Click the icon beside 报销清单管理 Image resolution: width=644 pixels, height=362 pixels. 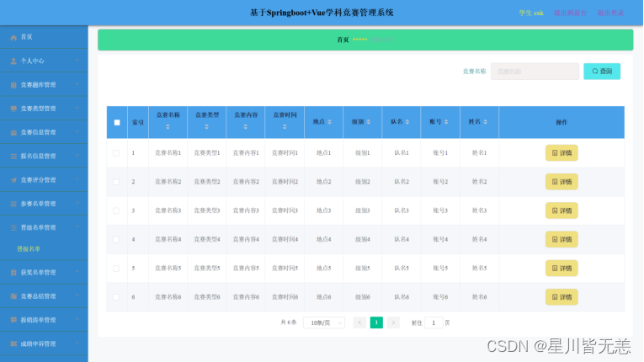pos(13,320)
